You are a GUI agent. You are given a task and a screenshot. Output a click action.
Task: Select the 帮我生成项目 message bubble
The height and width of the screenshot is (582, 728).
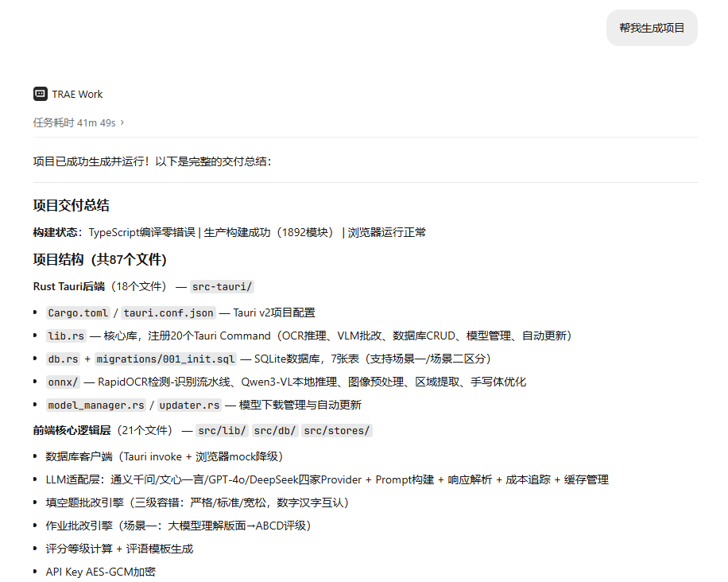tap(652, 28)
